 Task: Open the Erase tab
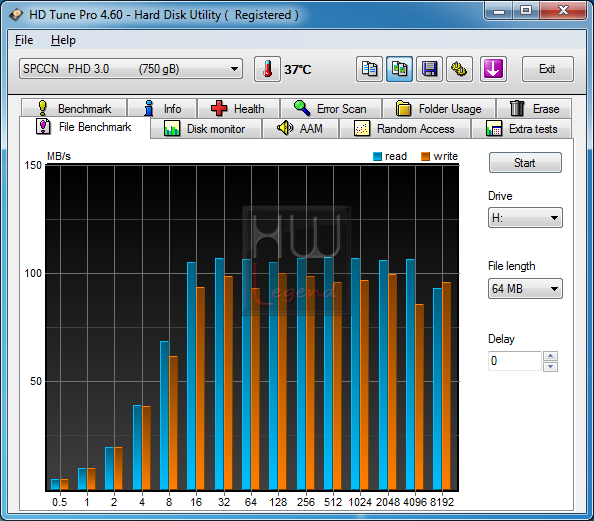click(534, 108)
